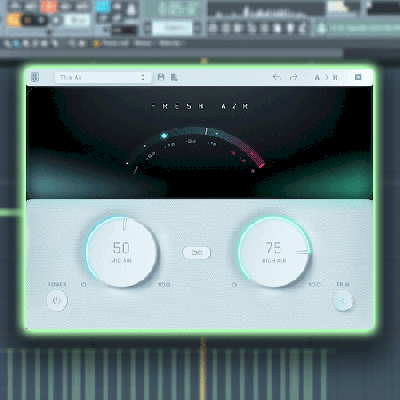The width and height of the screenshot is (400, 400).
Task: Click the save-as preset icon
Action: click(x=174, y=77)
